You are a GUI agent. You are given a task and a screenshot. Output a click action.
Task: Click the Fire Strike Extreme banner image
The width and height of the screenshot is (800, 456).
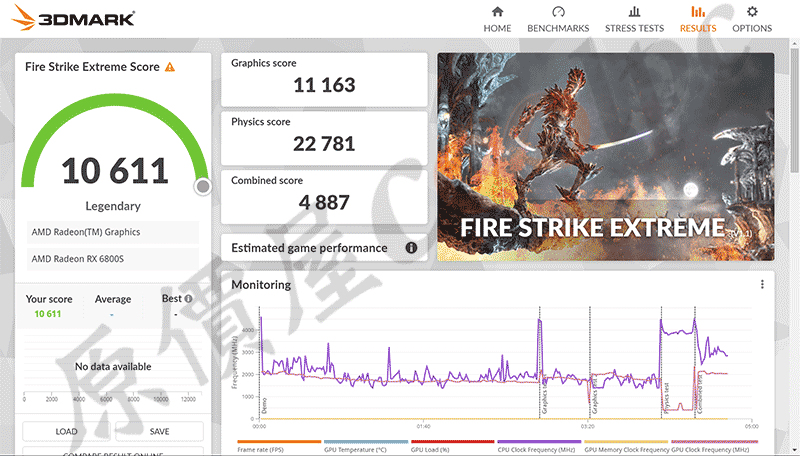click(x=606, y=157)
